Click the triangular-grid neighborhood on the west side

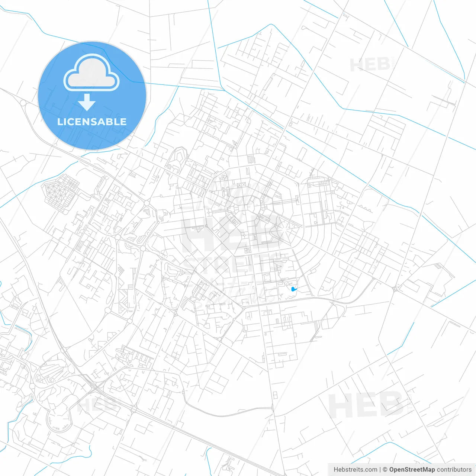click(x=61, y=192)
